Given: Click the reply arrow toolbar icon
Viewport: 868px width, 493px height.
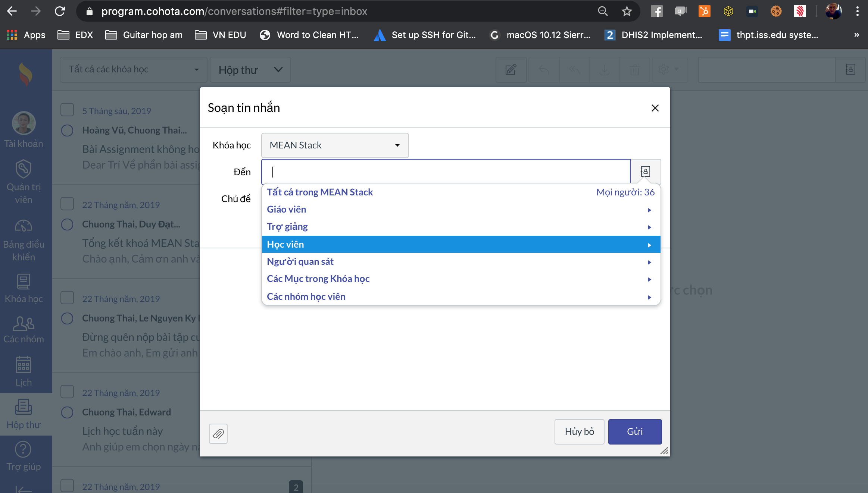Looking at the screenshot, I should pyautogui.click(x=544, y=69).
